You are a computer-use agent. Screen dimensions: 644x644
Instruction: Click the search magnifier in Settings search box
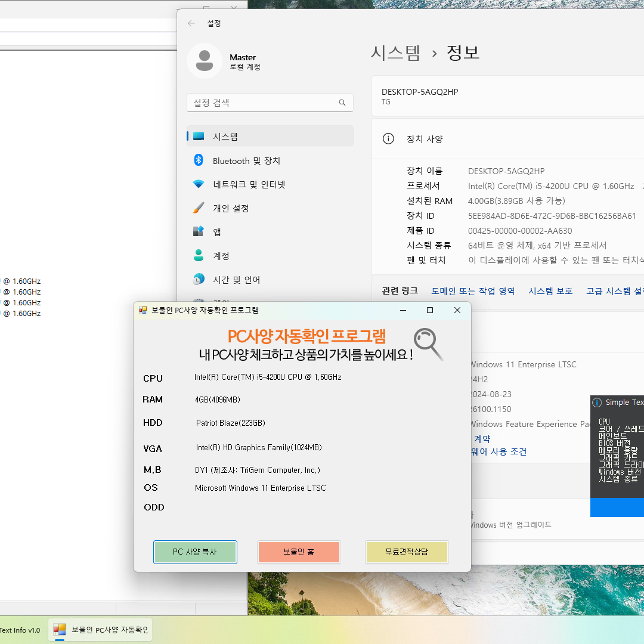click(x=342, y=103)
